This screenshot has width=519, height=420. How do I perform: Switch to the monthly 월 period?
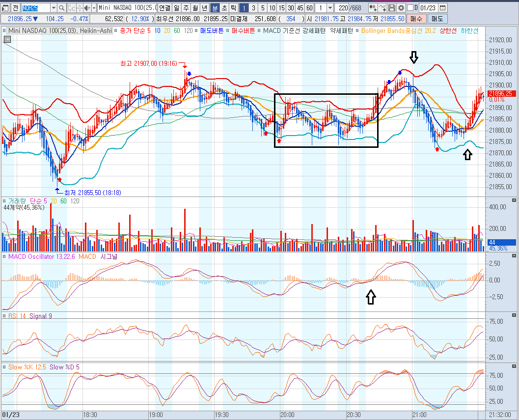click(195, 8)
